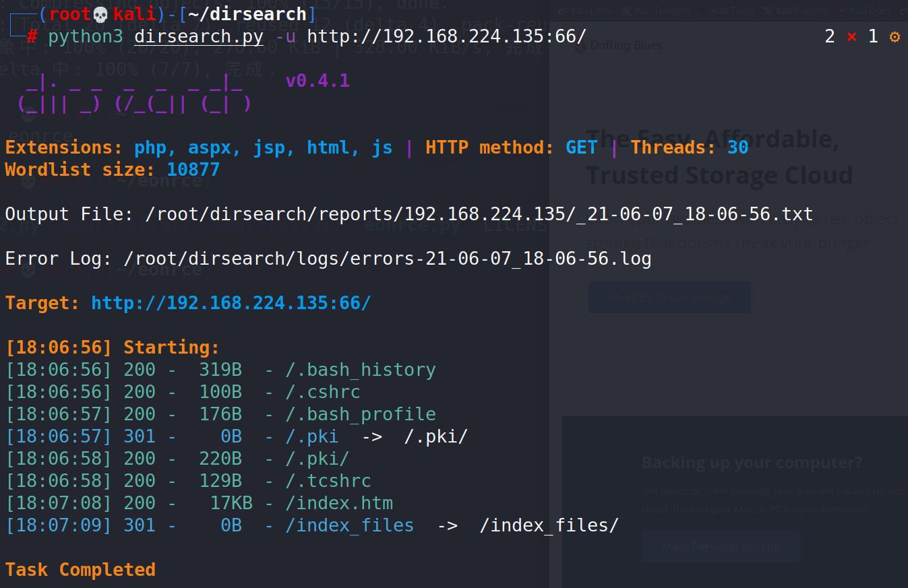Viewport: 908px width, 588px height.
Task: Click the gear icon at prompt's right edge
Action: pos(895,36)
